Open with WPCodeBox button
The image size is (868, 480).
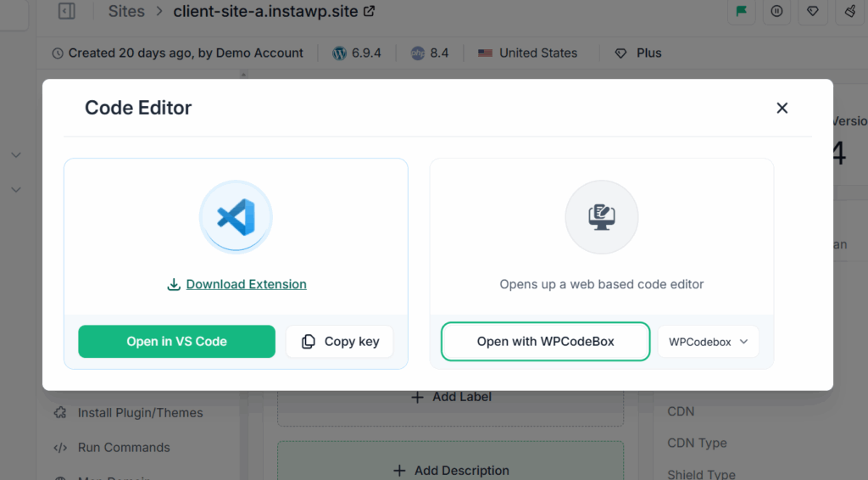545,342
